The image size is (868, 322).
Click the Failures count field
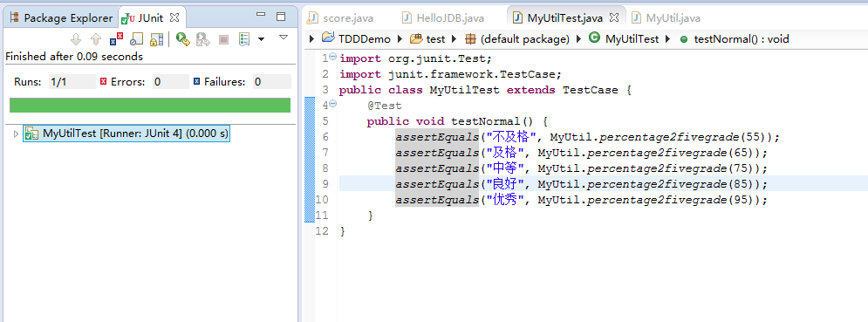[x=272, y=82]
